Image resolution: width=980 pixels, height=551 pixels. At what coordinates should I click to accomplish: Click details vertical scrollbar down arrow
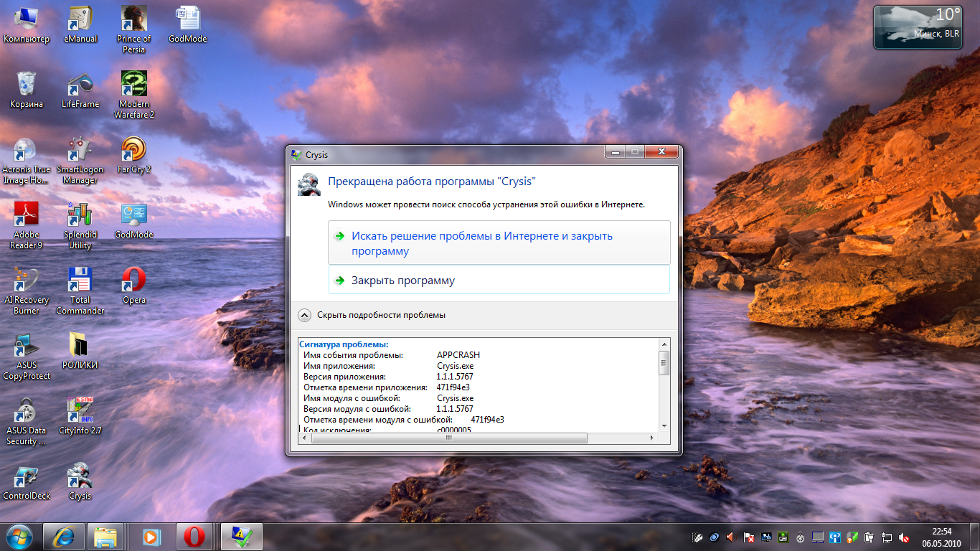tap(664, 426)
